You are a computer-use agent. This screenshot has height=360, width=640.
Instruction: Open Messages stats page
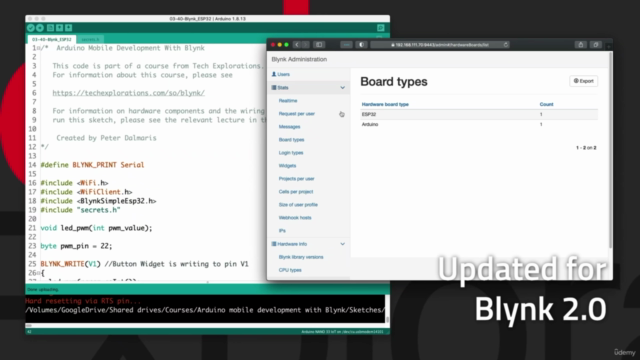tap(289, 127)
